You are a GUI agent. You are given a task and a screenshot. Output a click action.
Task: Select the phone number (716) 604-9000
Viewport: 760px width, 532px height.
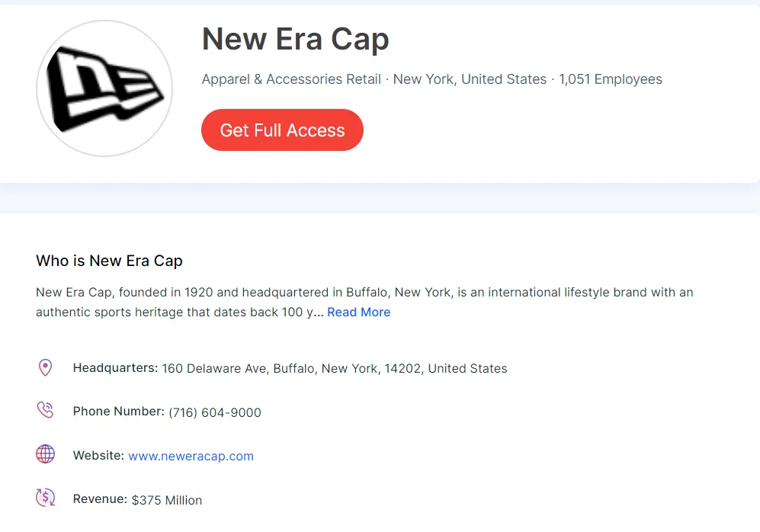click(x=215, y=412)
